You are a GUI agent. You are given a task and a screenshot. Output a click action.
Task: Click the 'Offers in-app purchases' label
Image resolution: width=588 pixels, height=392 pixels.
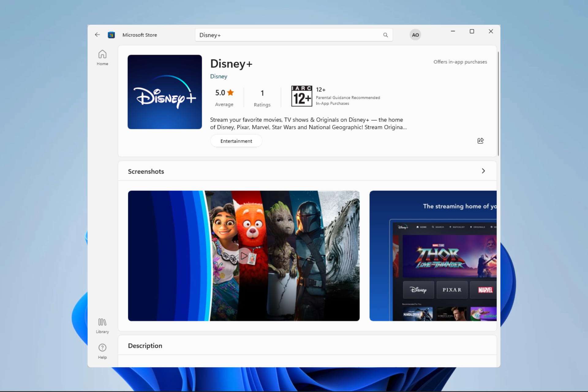(x=460, y=62)
